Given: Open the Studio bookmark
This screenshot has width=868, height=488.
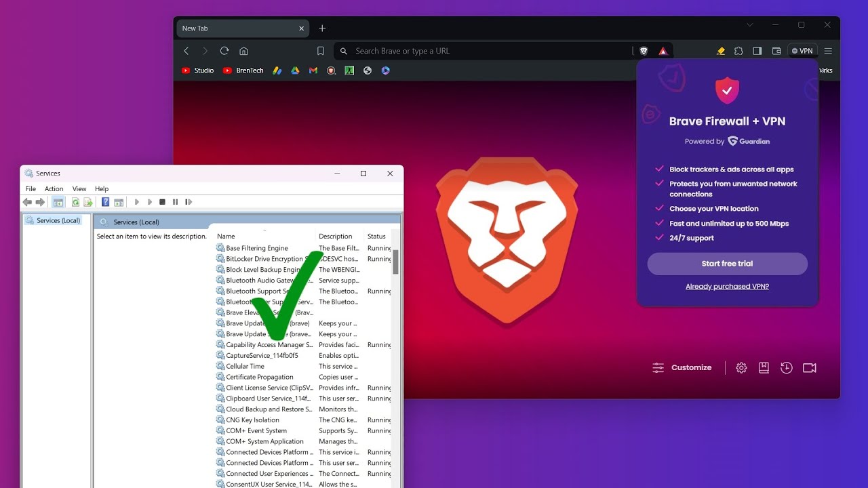Looking at the screenshot, I should coord(197,70).
